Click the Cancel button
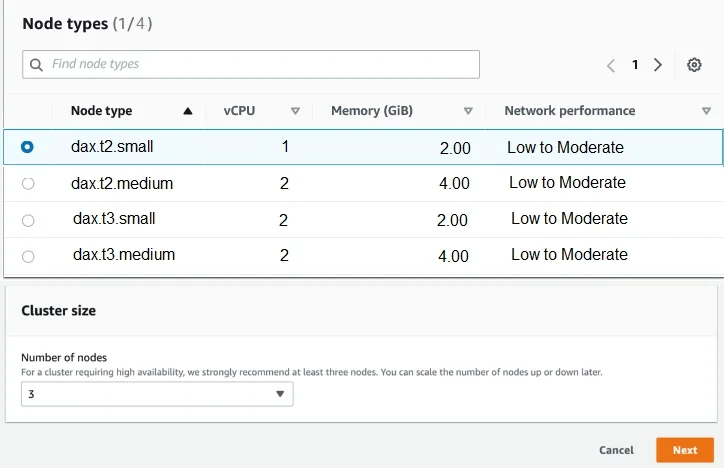Screen dimensions: 724x468 coord(616,450)
